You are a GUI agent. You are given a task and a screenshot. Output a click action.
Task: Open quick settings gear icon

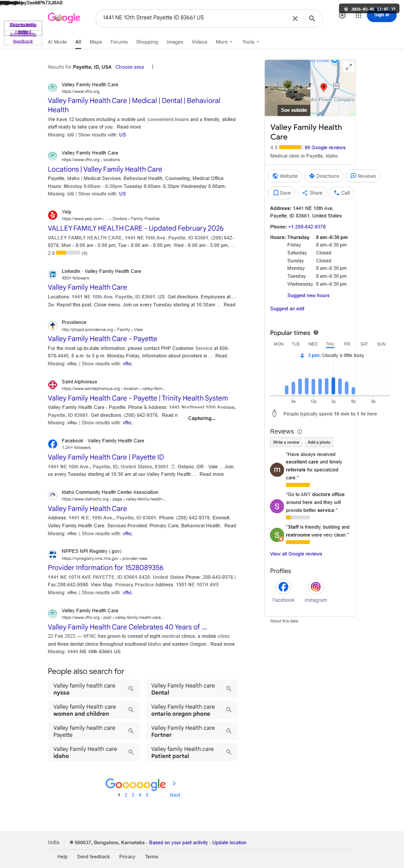point(342,16)
